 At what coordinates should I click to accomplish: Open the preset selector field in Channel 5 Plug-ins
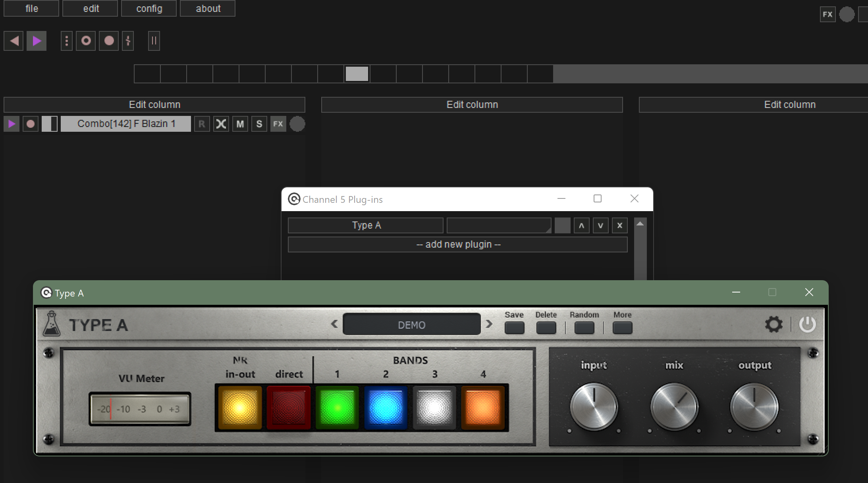pos(498,225)
